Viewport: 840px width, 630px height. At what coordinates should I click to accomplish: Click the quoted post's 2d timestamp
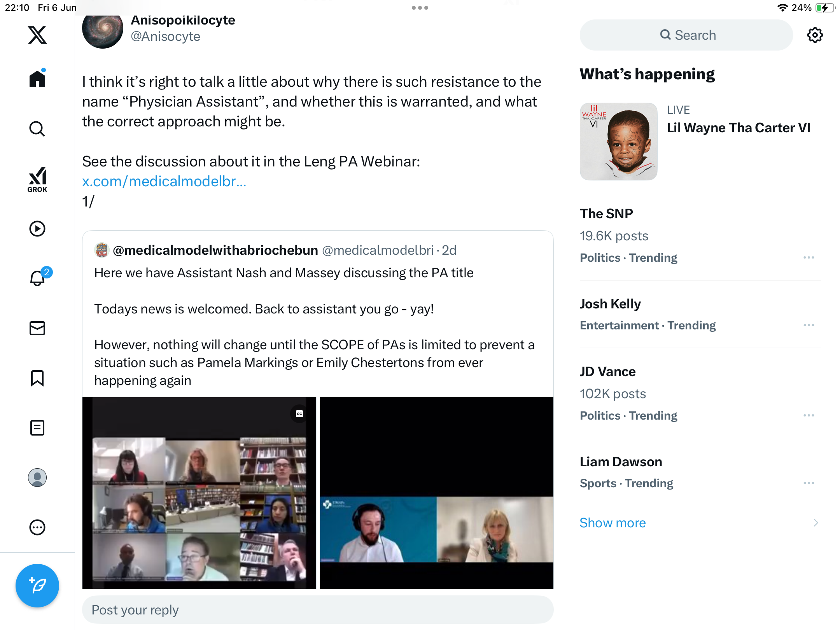(449, 250)
